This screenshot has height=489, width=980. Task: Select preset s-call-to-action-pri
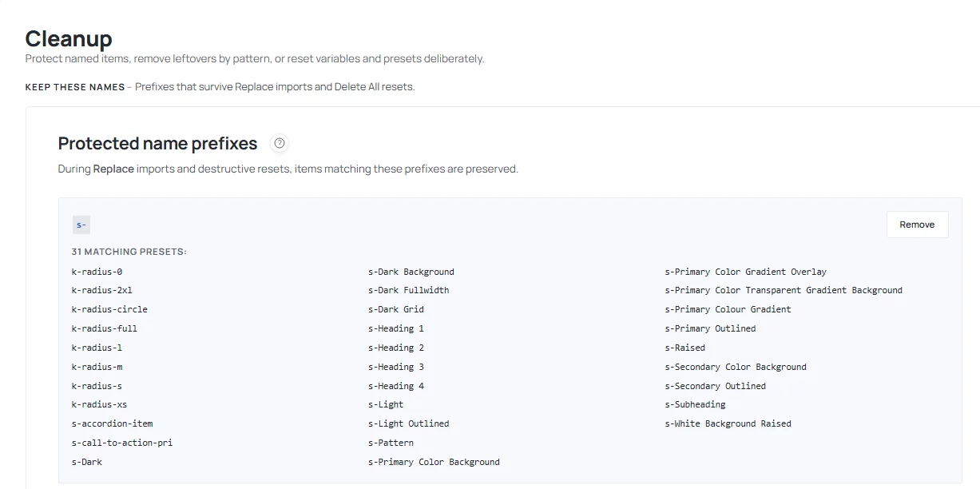(122, 443)
